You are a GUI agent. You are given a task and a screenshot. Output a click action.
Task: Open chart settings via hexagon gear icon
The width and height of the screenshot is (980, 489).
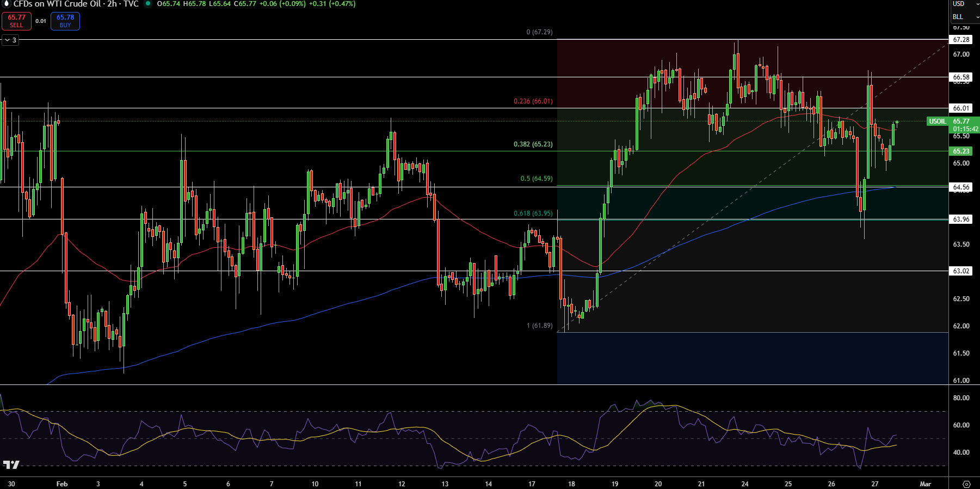pyautogui.click(x=966, y=484)
